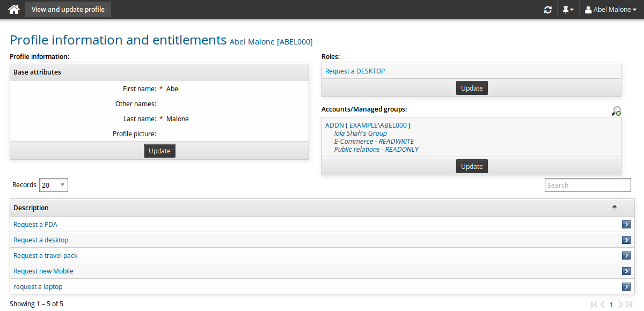The width and height of the screenshot is (644, 311).
Task: Open arrow icon for Request a desktop
Action: coord(626,240)
